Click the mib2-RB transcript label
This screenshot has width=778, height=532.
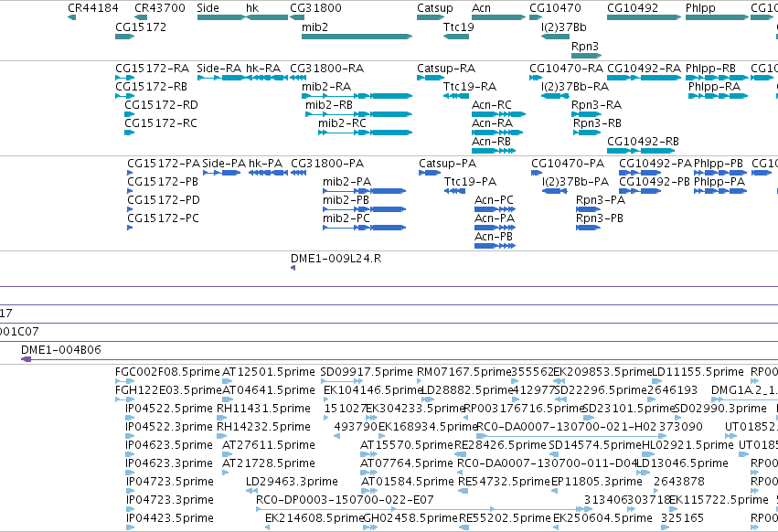tap(329, 105)
